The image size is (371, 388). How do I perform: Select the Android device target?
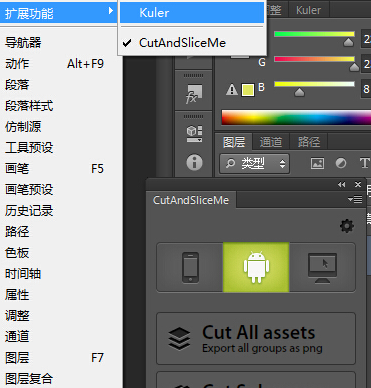tap(256, 267)
